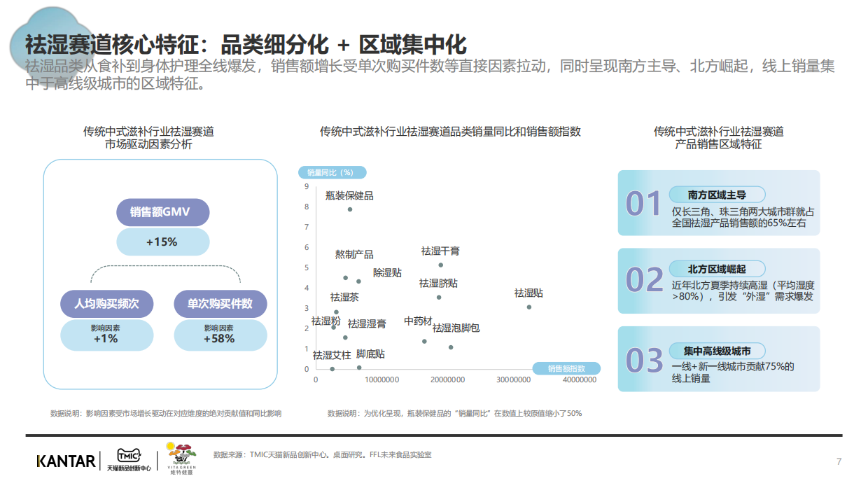This screenshot has height=488, width=868.
Task: Click the large 03 number
Action: click(644, 361)
